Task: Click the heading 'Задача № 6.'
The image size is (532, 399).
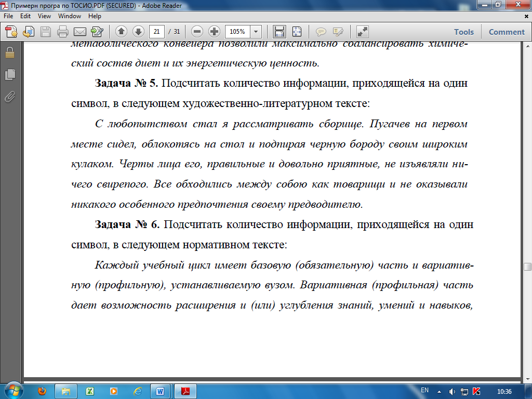Action: point(127,224)
